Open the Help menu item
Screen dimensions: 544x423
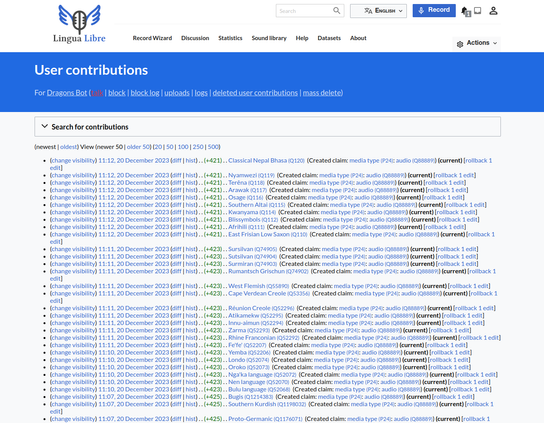(302, 38)
